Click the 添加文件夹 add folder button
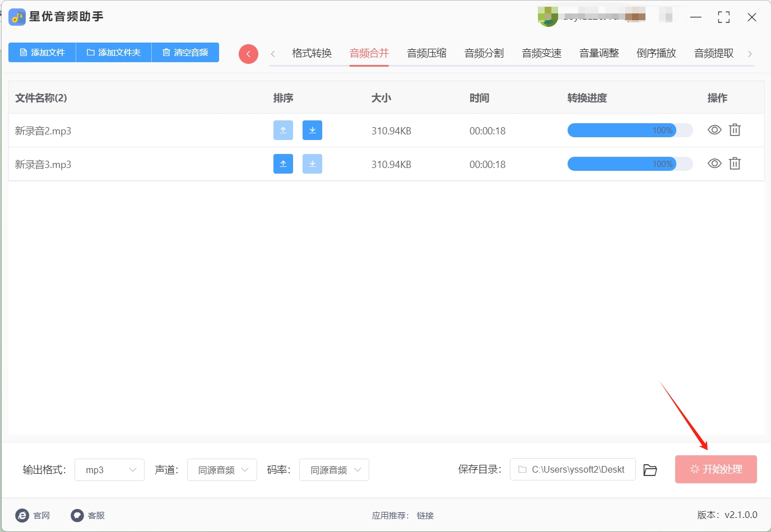The width and height of the screenshot is (771, 532). (x=114, y=52)
